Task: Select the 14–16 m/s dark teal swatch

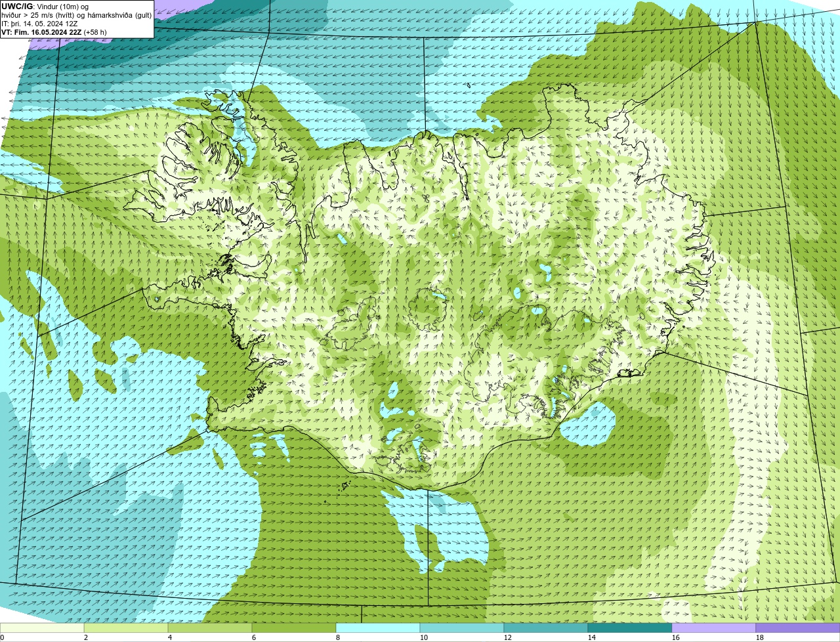Action: 630,628
